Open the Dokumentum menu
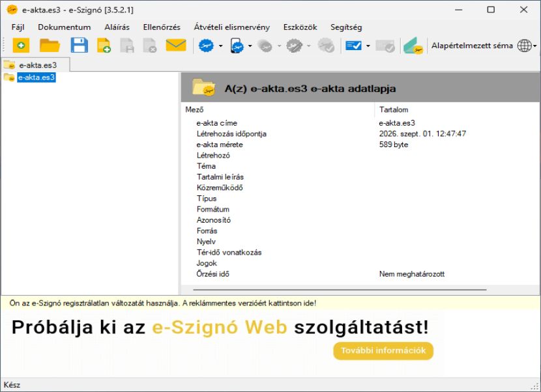The image size is (541, 392). (x=65, y=27)
